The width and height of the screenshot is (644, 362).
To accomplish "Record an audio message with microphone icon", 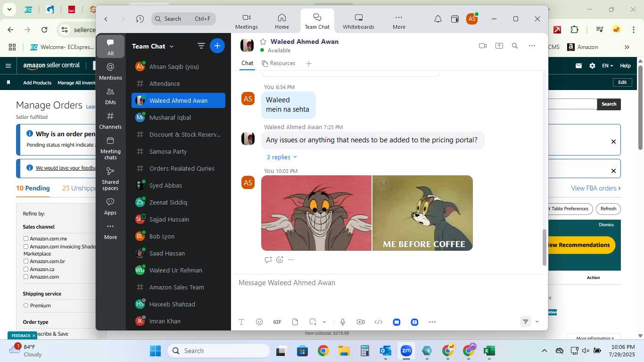I will [343, 322].
